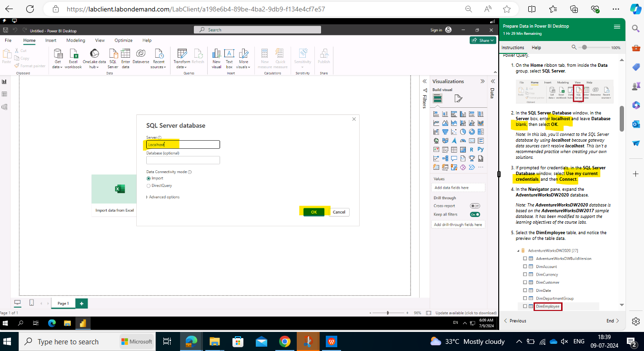Expand the Data pane
This screenshot has width=644, height=351.
click(x=493, y=82)
